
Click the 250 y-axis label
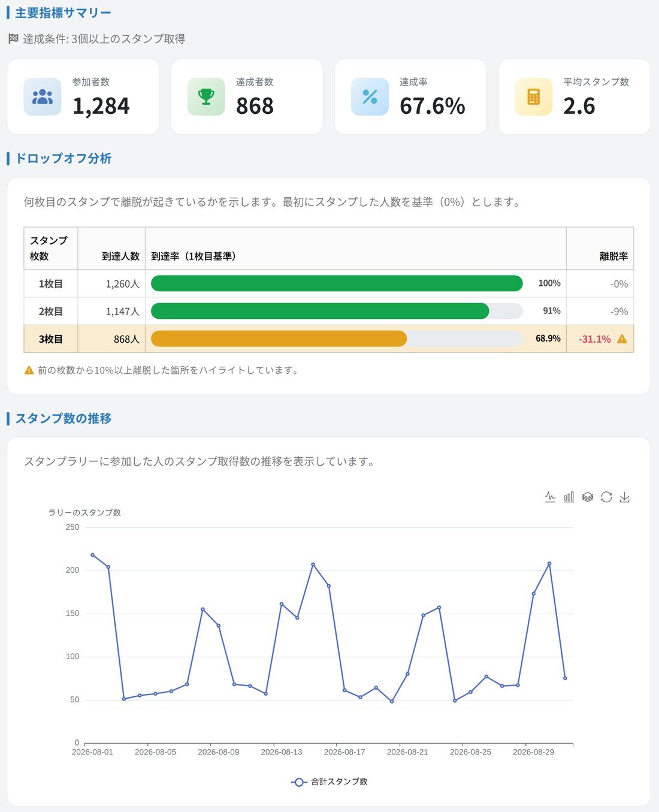click(72, 527)
